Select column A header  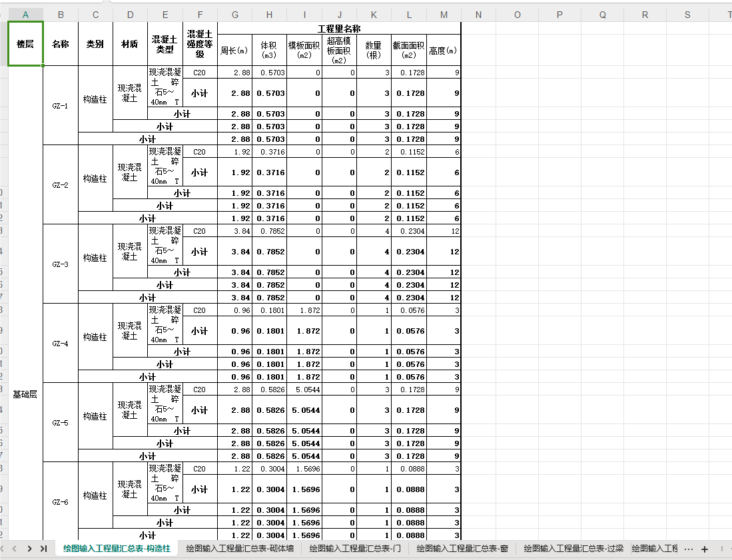click(x=26, y=15)
